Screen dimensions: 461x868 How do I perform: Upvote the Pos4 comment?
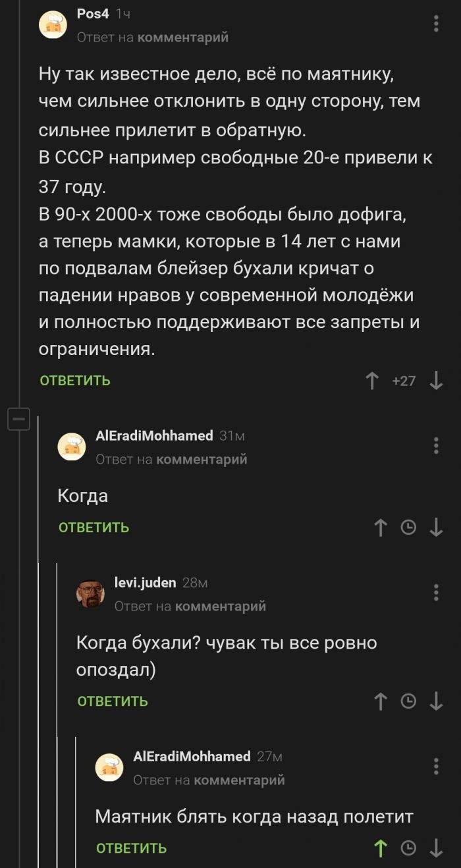(x=372, y=381)
